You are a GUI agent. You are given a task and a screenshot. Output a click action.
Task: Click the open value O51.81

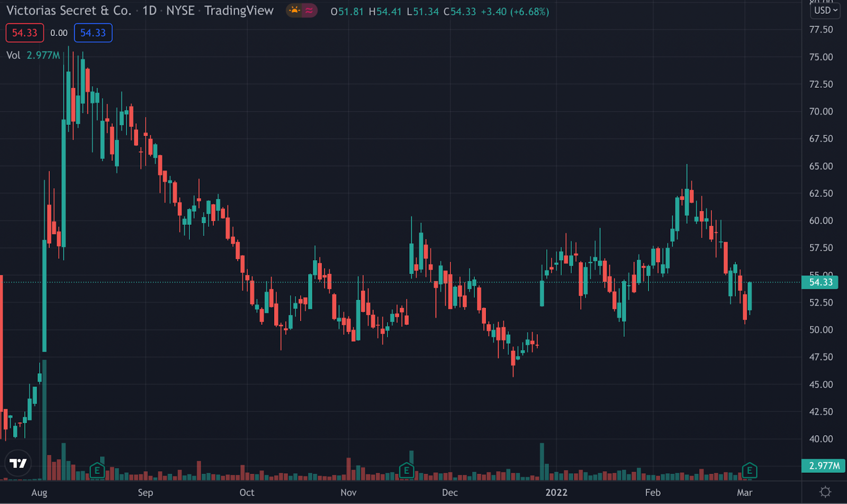click(x=347, y=12)
